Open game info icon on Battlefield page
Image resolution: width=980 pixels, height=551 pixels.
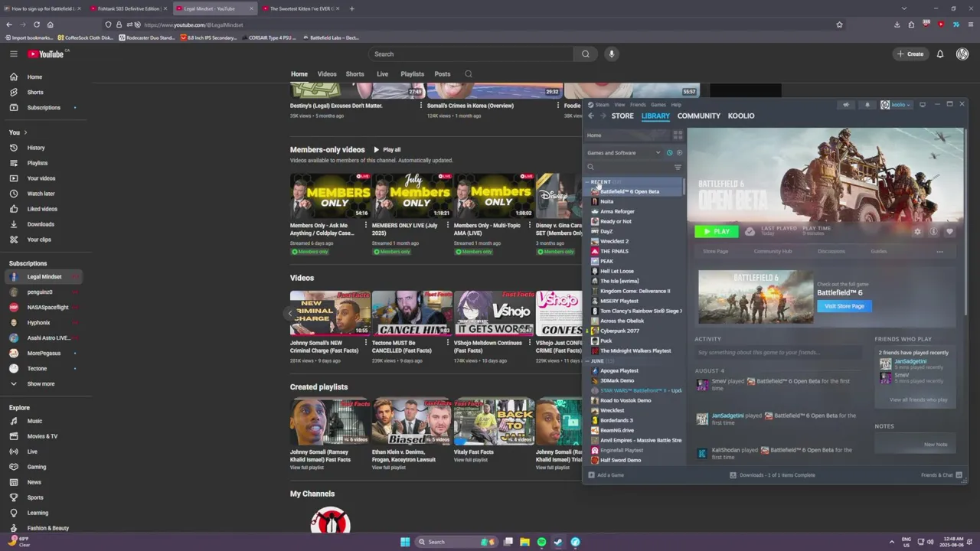pos(933,231)
